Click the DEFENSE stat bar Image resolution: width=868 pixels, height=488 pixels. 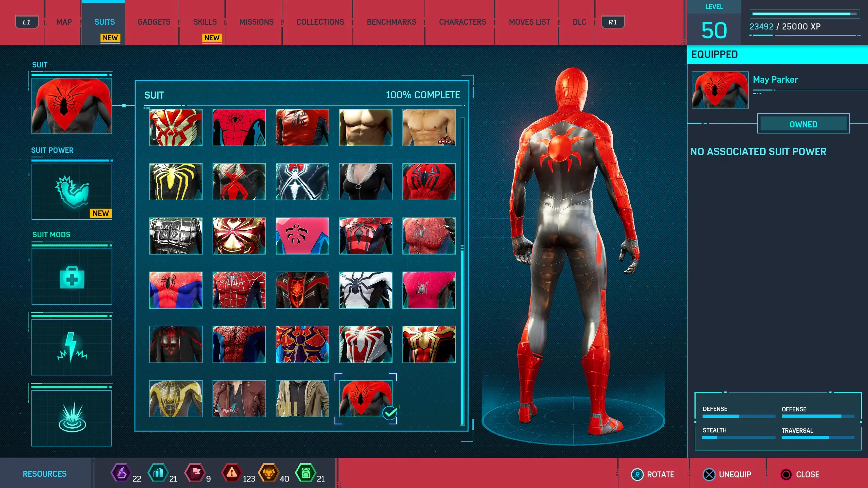click(738, 416)
